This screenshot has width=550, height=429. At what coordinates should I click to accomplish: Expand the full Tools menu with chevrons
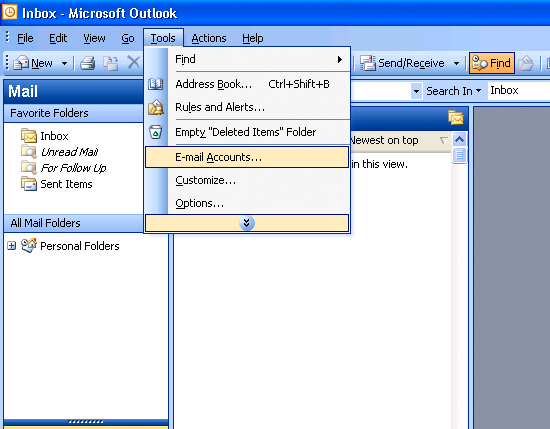pos(247,223)
